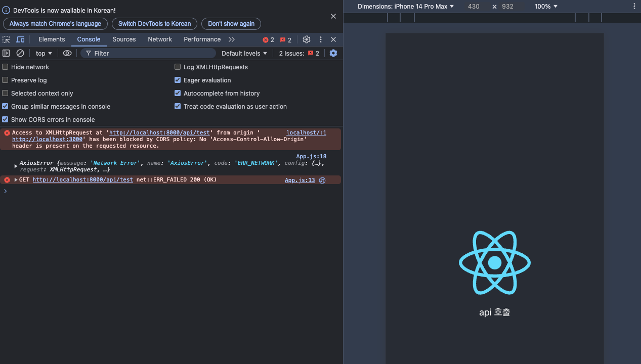Screen dimensions: 641x364
Task: Follow the localhost:8000/api/test link in CORS error
Action: pyautogui.click(x=159, y=133)
